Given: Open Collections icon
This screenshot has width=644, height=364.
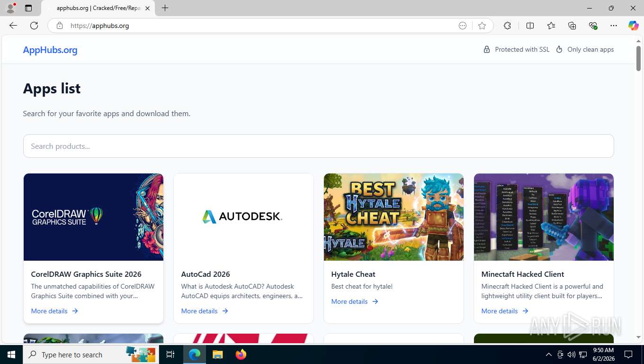Looking at the screenshot, I should click(572, 26).
